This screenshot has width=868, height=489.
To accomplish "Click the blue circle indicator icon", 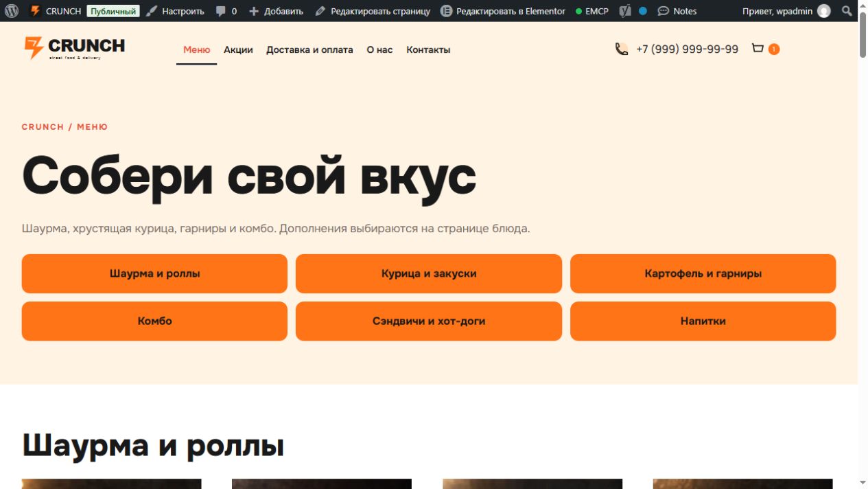I will tap(643, 11).
